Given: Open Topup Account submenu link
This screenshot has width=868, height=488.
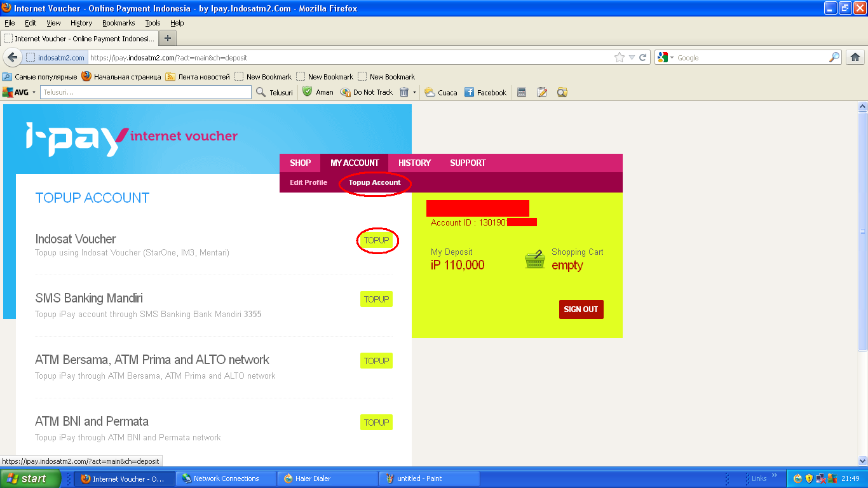Looking at the screenshot, I should click(375, 182).
